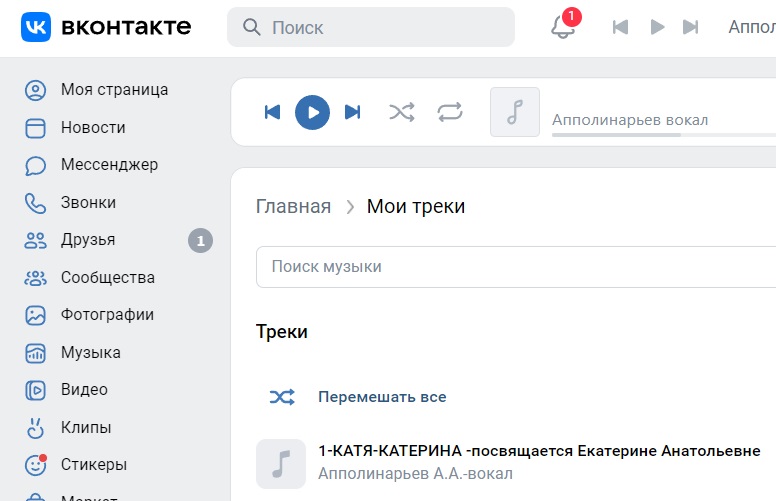Click the ВКонтакте wordmark
Image resolution: width=776 pixels, height=501 pixels.
tap(126, 27)
